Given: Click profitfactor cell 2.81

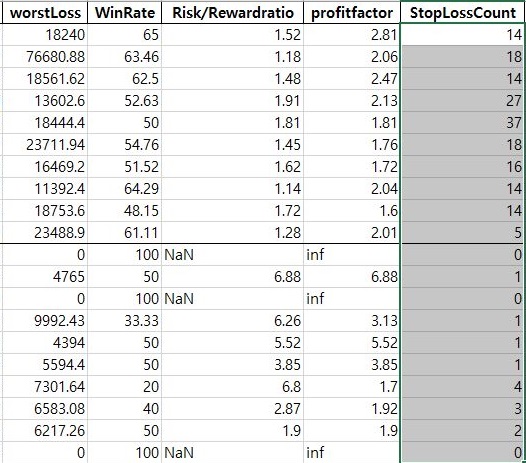Looking at the screenshot, I should pos(352,35).
